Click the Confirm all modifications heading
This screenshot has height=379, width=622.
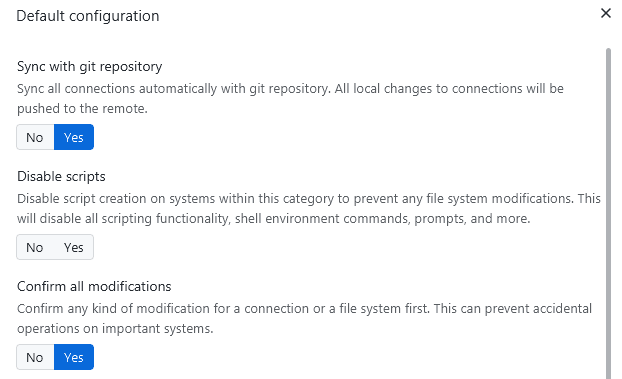coord(94,286)
